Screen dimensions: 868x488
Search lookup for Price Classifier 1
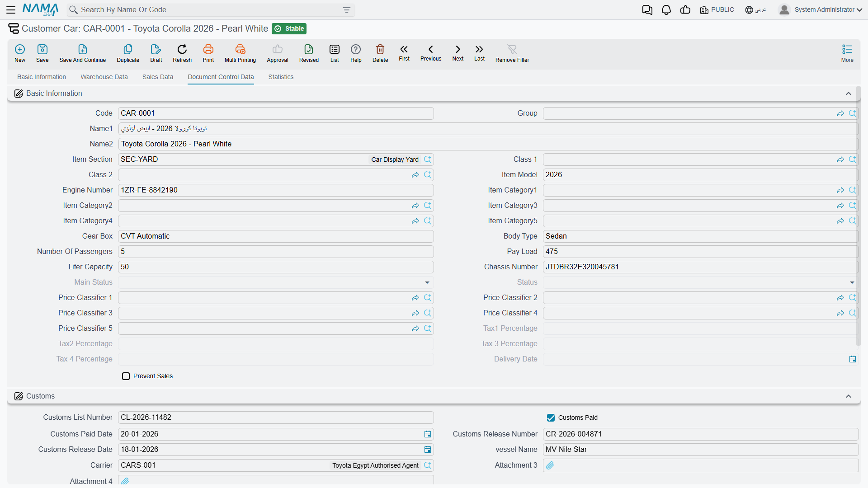pyautogui.click(x=428, y=298)
